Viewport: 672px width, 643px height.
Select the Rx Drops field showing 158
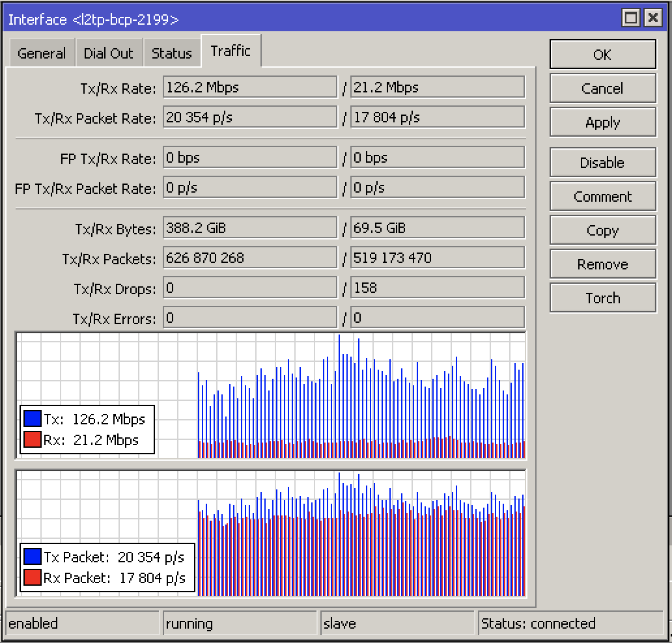437,288
